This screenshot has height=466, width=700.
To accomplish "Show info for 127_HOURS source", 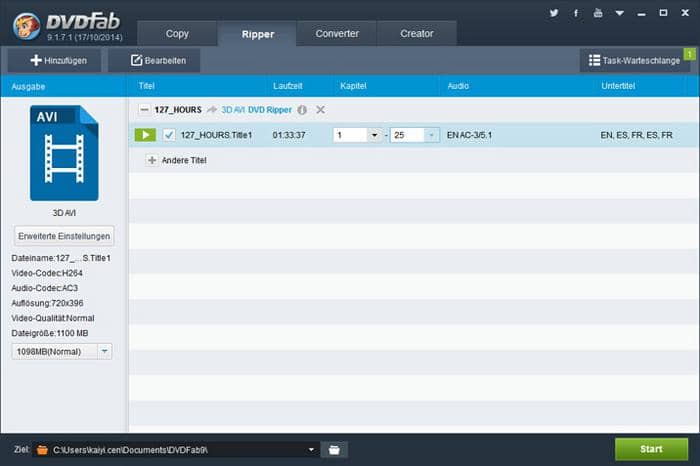I will click(x=302, y=110).
